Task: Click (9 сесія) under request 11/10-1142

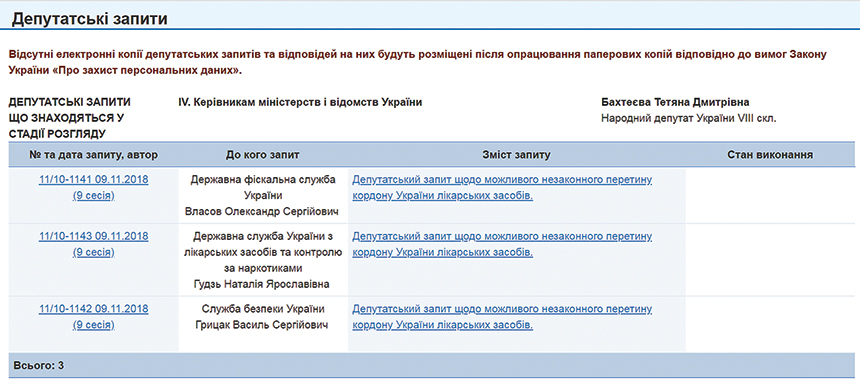Action: [93, 325]
